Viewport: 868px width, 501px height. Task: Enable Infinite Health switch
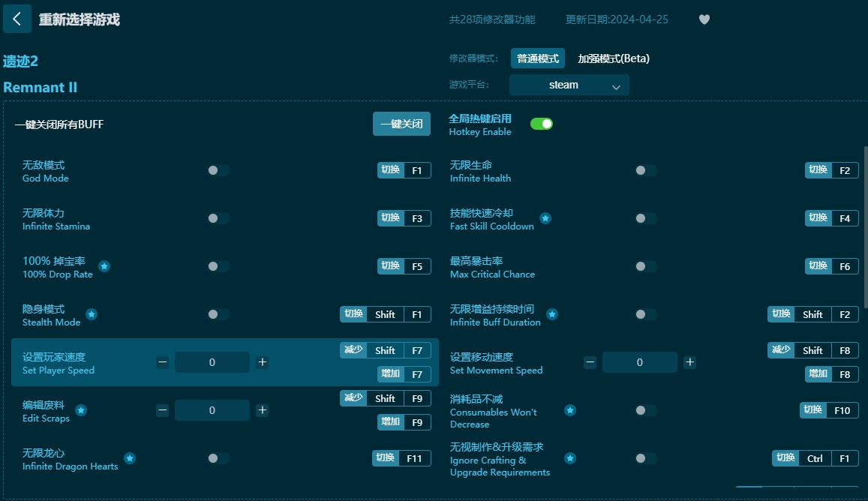coord(645,170)
